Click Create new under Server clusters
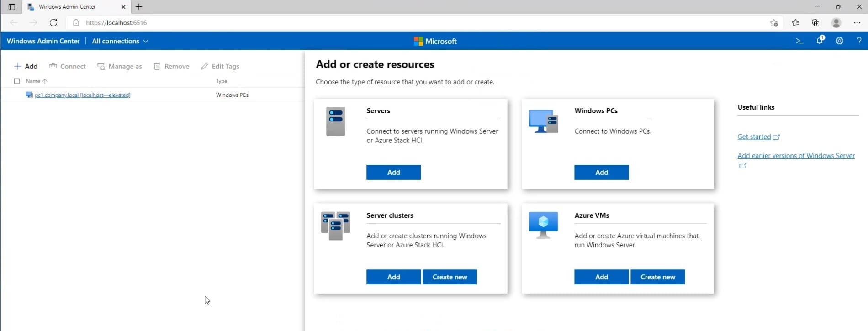 450,277
